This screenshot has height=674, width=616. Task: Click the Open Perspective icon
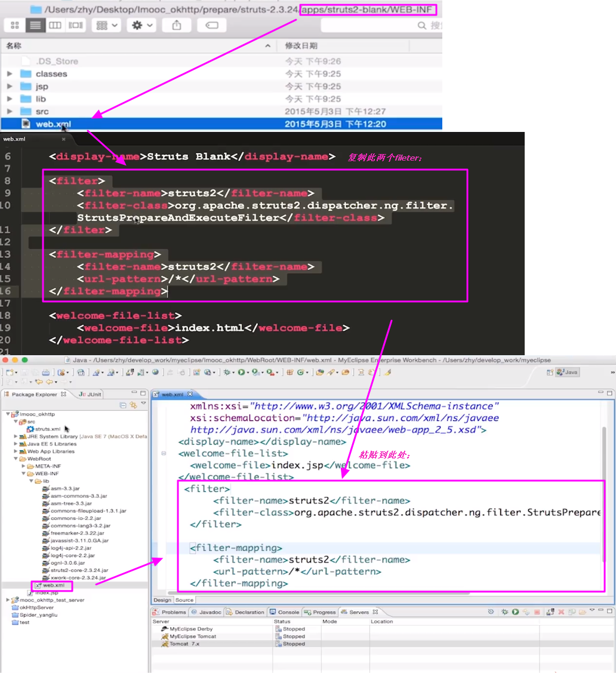point(550,373)
